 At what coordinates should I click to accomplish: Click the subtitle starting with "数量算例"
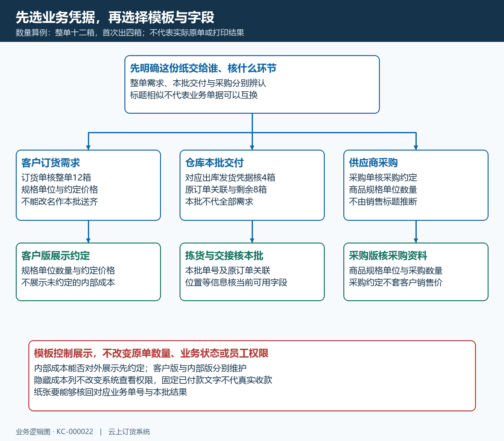click(x=130, y=33)
